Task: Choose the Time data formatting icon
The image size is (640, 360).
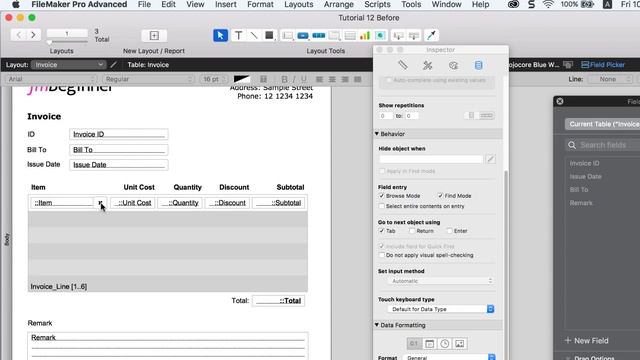Action: click(x=444, y=344)
